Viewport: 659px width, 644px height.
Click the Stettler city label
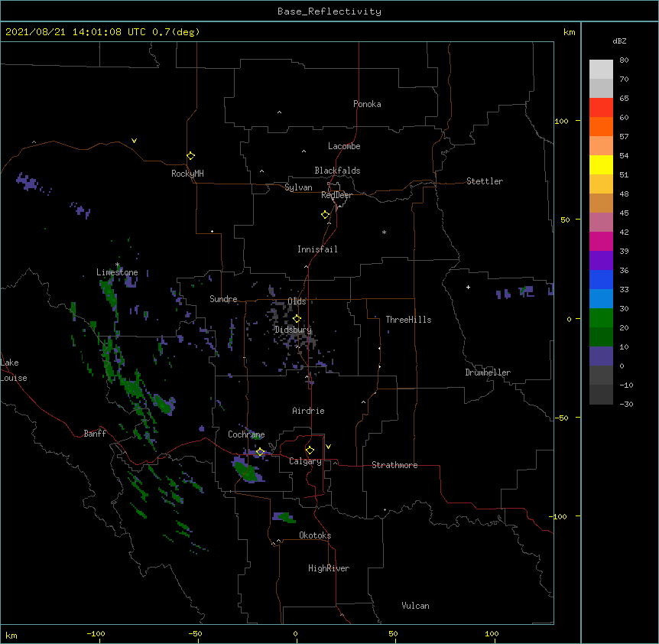coord(485,181)
